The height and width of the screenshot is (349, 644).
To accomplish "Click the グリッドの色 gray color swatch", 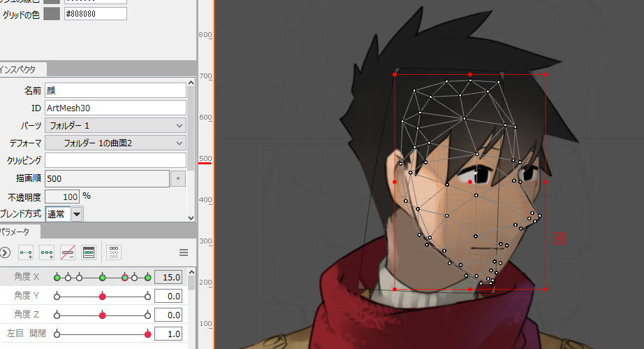I will click(x=52, y=14).
